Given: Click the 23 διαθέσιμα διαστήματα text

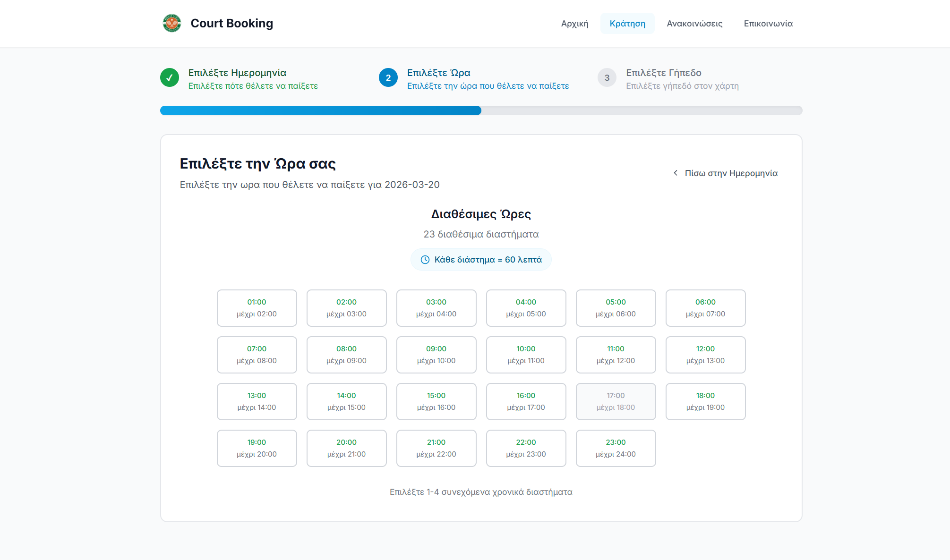Looking at the screenshot, I should pyautogui.click(x=481, y=234).
